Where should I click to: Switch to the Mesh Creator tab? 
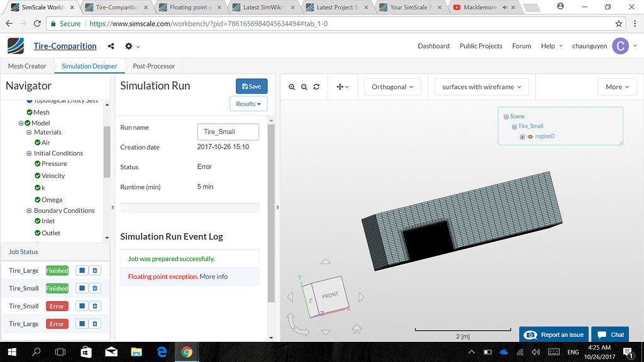coord(26,65)
